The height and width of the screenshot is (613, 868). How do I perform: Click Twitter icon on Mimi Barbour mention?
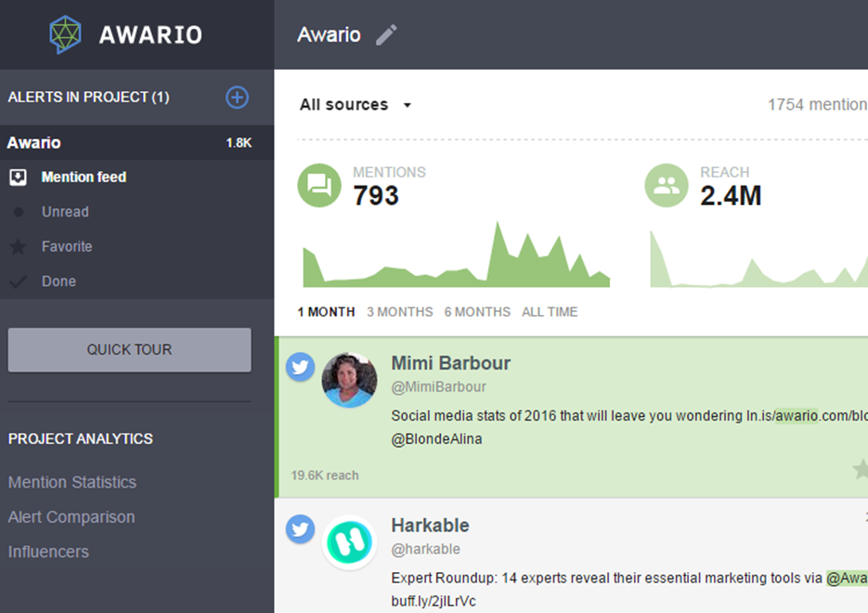pyautogui.click(x=299, y=366)
